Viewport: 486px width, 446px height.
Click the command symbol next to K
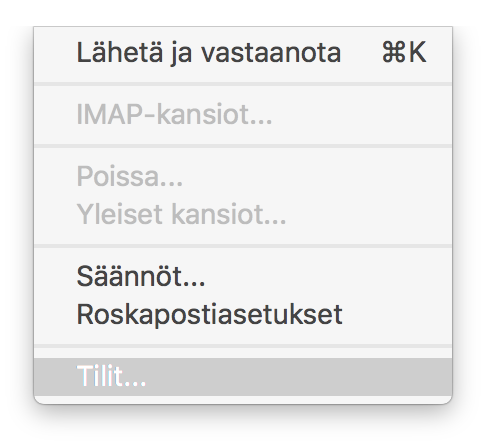pos(393,52)
